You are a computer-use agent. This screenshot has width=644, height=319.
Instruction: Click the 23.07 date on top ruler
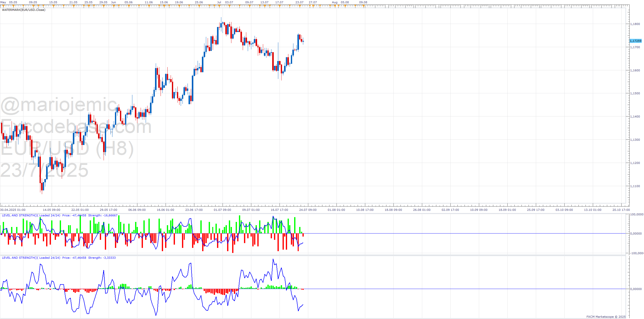click(299, 2)
